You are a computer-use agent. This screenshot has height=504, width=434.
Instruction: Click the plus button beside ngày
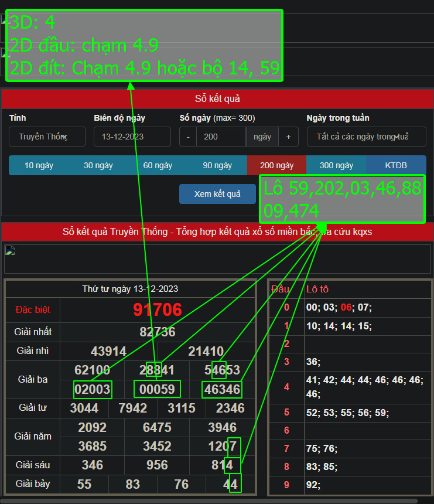click(288, 137)
